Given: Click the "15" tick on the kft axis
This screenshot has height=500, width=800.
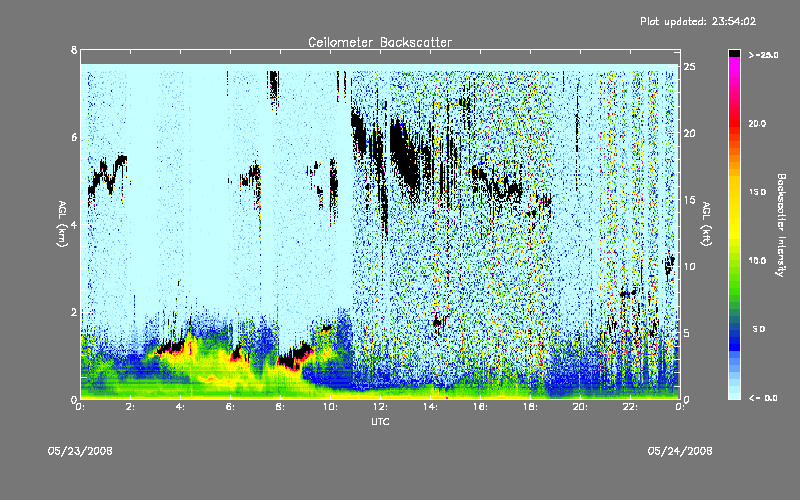Looking at the screenshot, I should pyautogui.click(x=689, y=200).
